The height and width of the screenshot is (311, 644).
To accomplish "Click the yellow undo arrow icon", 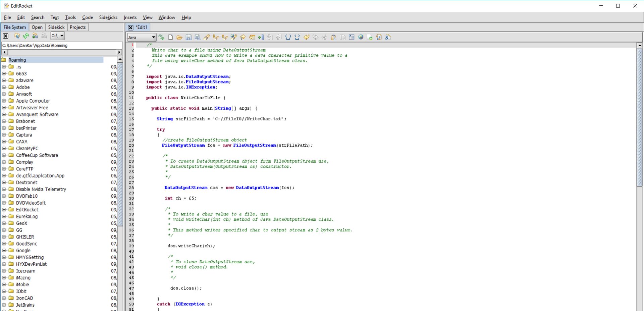I will (x=306, y=37).
